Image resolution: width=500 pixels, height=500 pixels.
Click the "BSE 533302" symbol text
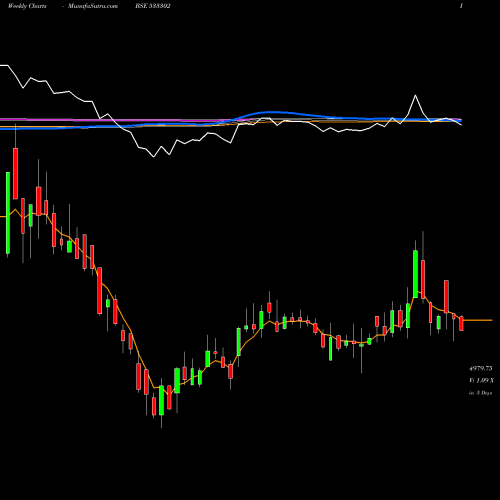(x=153, y=6)
